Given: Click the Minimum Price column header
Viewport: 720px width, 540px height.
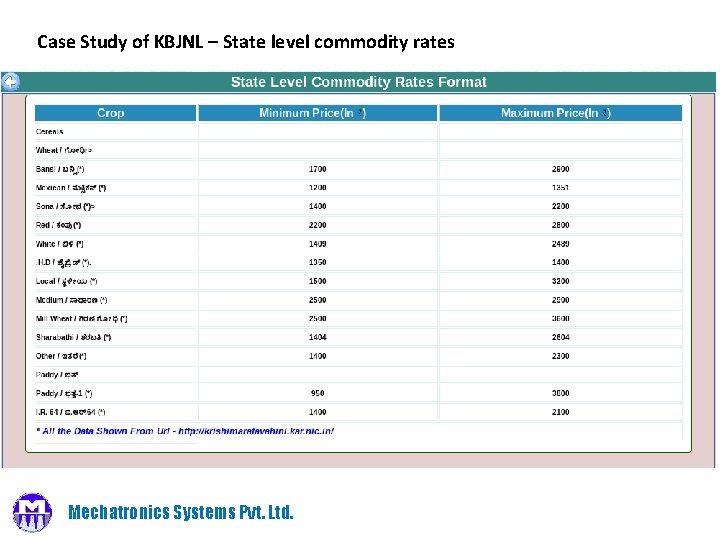Looking at the screenshot, I should [317, 113].
